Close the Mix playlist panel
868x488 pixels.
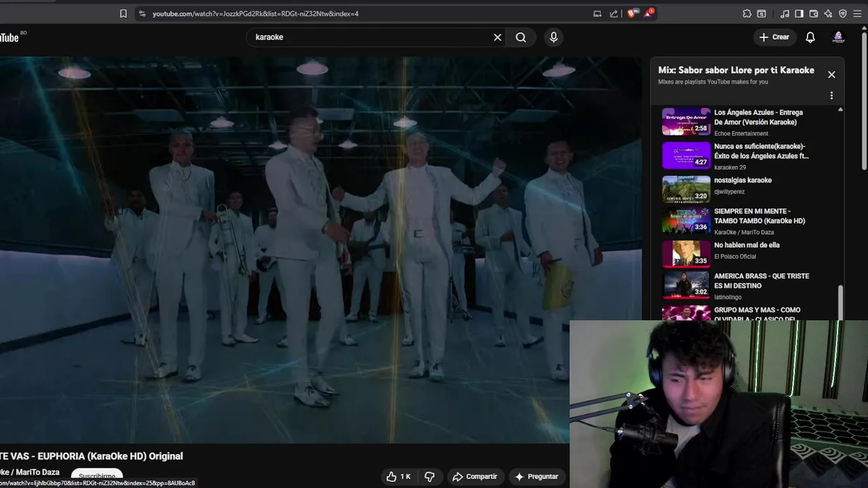831,75
